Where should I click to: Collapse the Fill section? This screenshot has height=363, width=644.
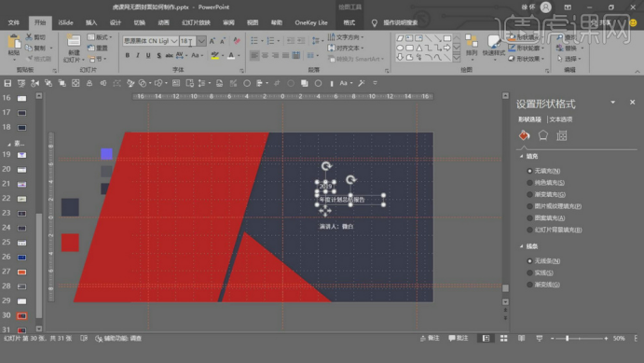(x=521, y=156)
